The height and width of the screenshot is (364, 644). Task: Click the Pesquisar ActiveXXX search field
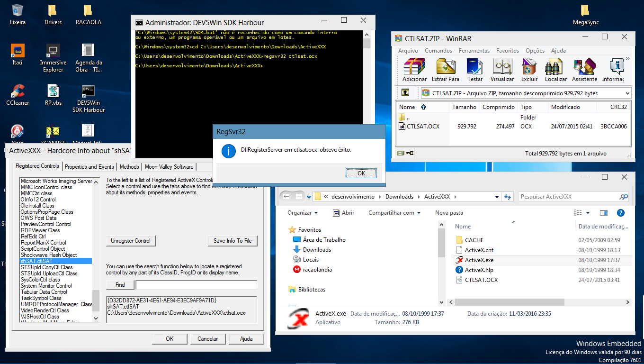[x=568, y=197]
